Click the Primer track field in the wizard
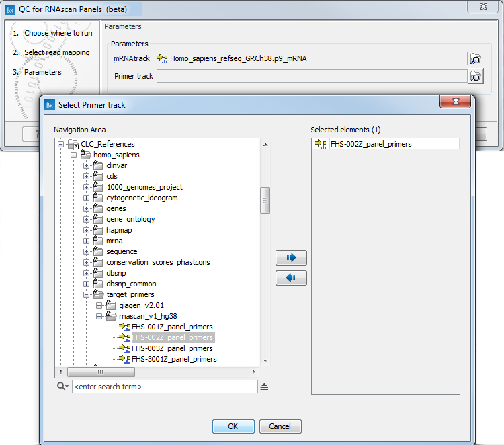The image size is (504, 445). tap(312, 76)
